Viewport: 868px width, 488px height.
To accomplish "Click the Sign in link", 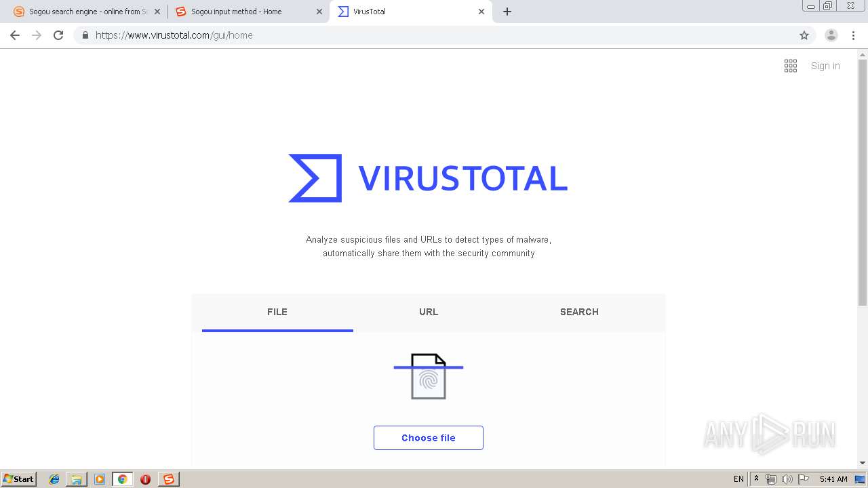I will tap(825, 66).
